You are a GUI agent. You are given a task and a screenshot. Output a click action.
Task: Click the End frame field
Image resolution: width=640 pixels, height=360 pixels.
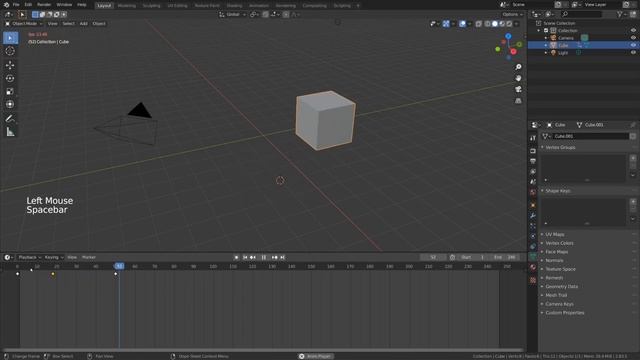click(x=505, y=258)
